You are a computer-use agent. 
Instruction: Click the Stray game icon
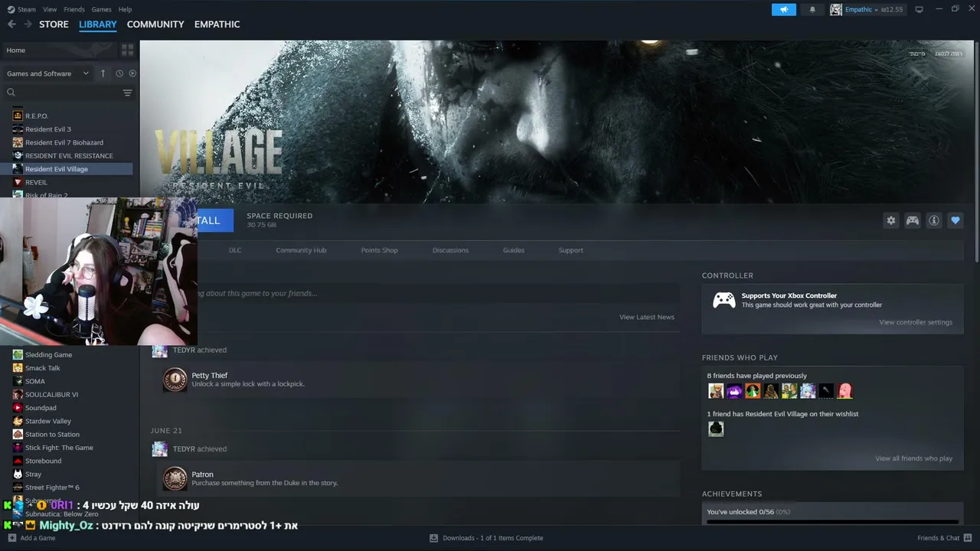coord(18,474)
